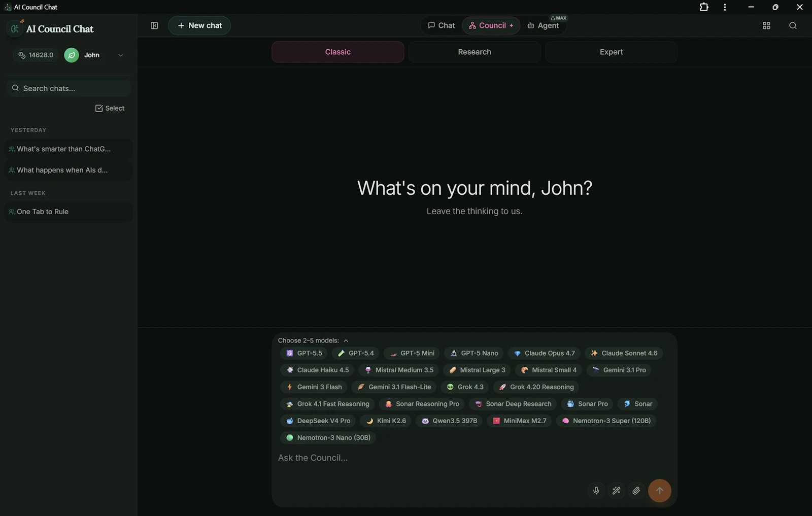This screenshot has height=516, width=812.
Task: Click John's green avatar icon
Action: 72,55
